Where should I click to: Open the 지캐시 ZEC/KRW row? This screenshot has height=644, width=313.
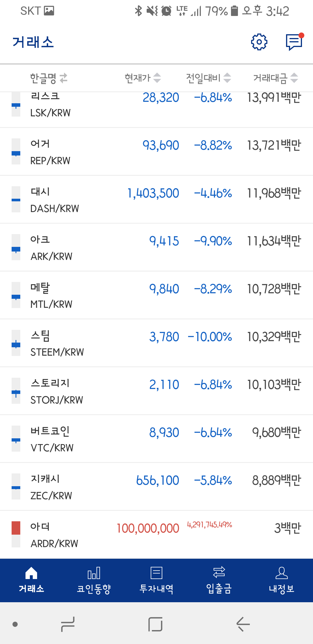pos(156,487)
